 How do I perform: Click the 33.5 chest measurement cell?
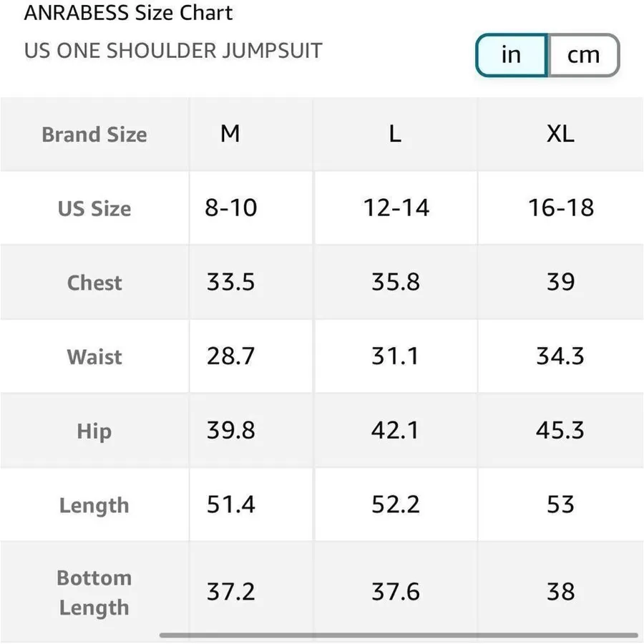231,282
